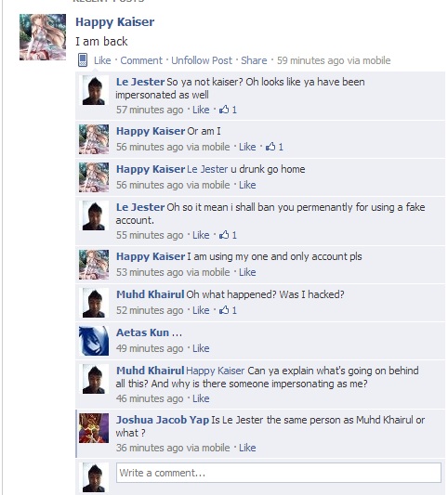Image resolution: width=448 pixels, height=495 pixels.
Task: Click Unfollow Post link
Action: (x=202, y=60)
